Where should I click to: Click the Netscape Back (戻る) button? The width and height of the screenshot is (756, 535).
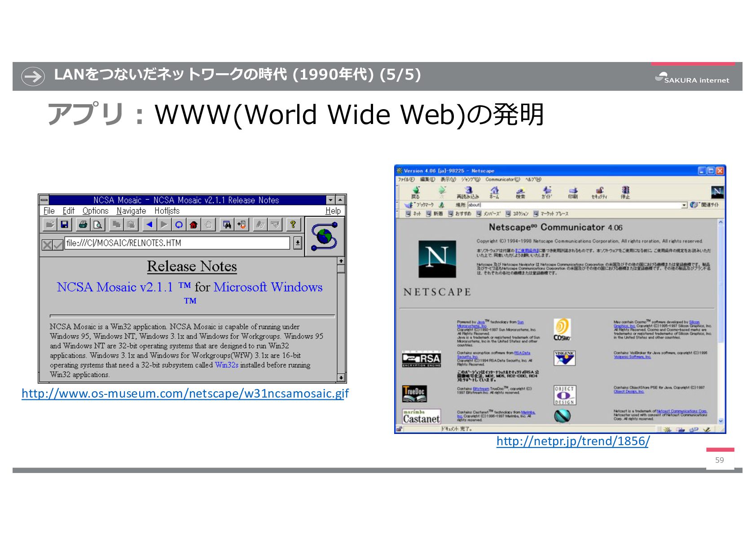(x=415, y=192)
